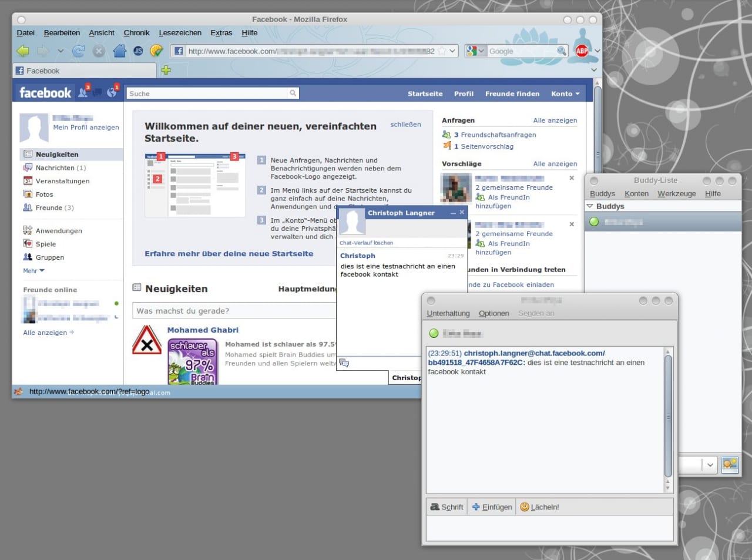Select the Facebook browser tab
The width and height of the screenshot is (752, 560).
[x=84, y=71]
